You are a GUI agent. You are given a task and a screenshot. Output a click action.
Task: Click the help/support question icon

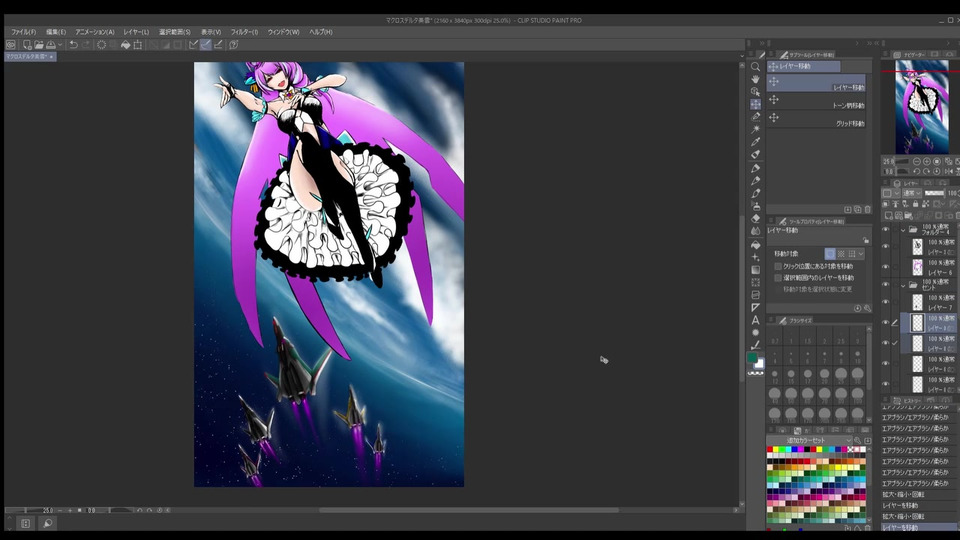coord(233,45)
